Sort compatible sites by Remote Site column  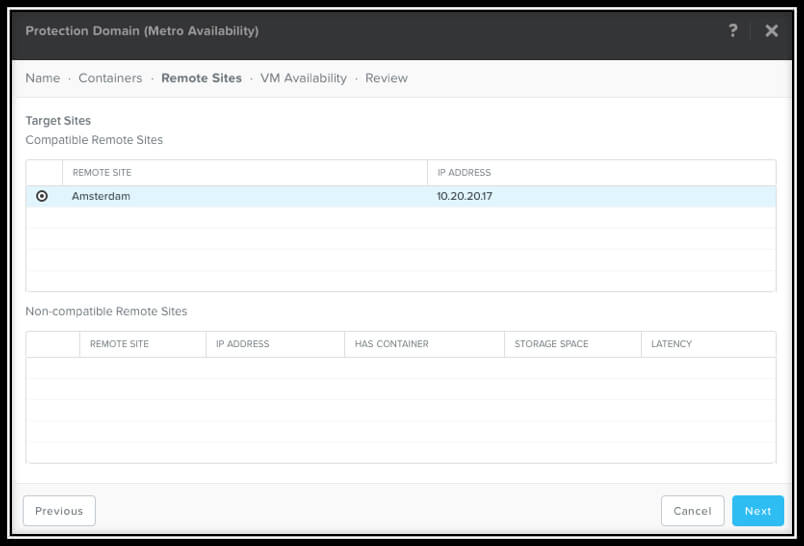click(102, 173)
